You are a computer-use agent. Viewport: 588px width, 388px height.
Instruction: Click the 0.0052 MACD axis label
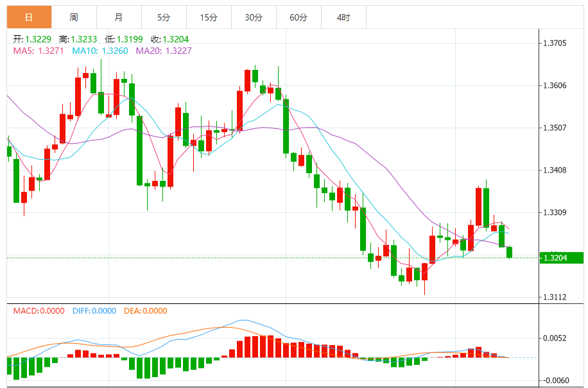tap(555, 338)
